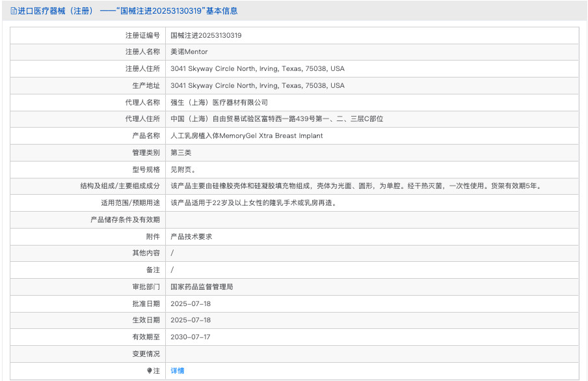Click the 变更情况 row label
The width and height of the screenshot is (588, 381).
(146, 354)
